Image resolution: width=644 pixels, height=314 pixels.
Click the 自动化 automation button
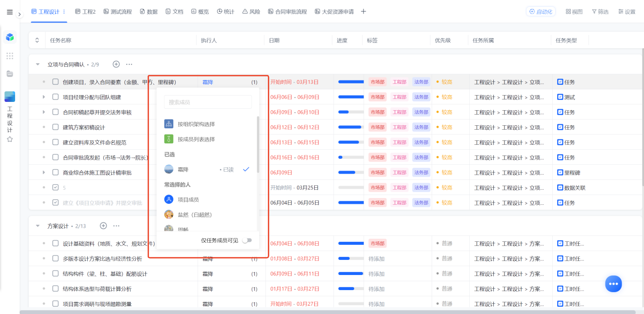click(541, 12)
